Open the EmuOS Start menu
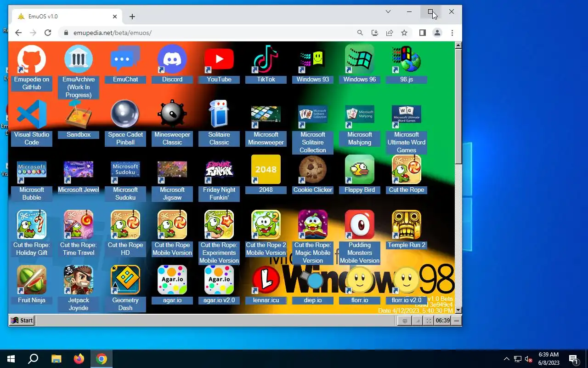The width and height of the screenshot is (588, 368). coord(22,321)
